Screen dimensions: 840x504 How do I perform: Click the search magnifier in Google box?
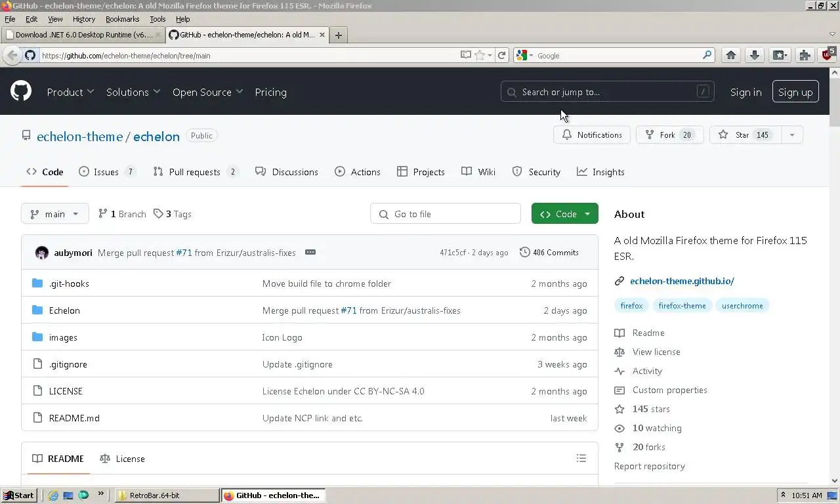point(707,55)
